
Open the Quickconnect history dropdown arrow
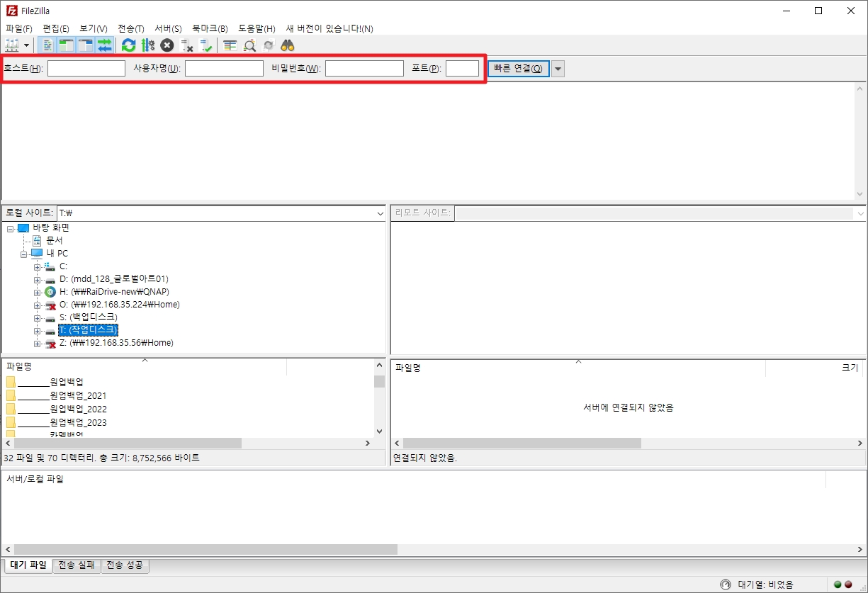click(x=558, y=69)
